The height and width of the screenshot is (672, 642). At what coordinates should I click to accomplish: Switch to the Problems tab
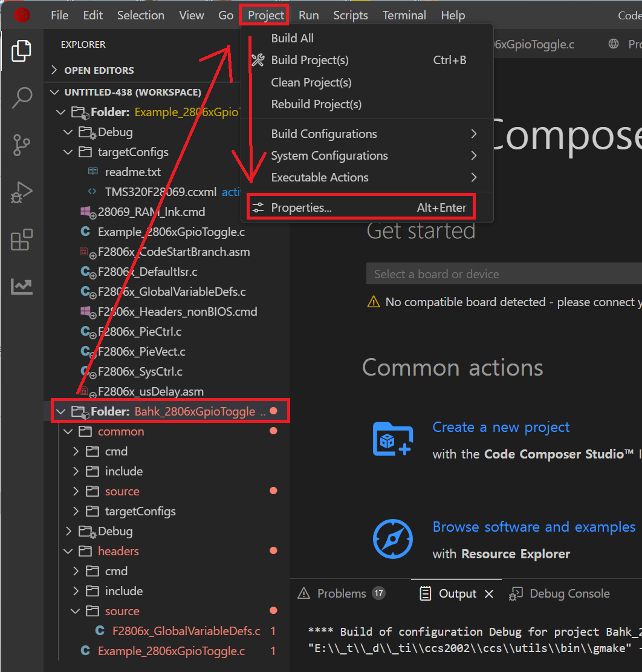tap(342, 593)
